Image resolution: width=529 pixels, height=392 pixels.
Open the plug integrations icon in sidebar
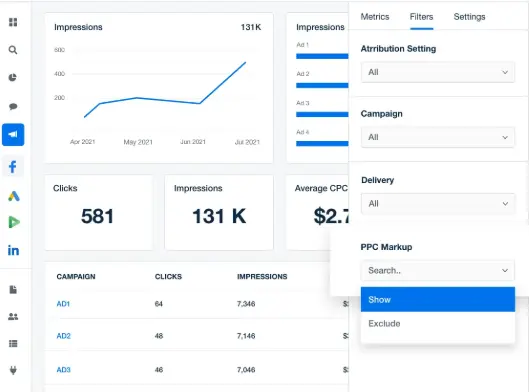[x=13, y=370]
